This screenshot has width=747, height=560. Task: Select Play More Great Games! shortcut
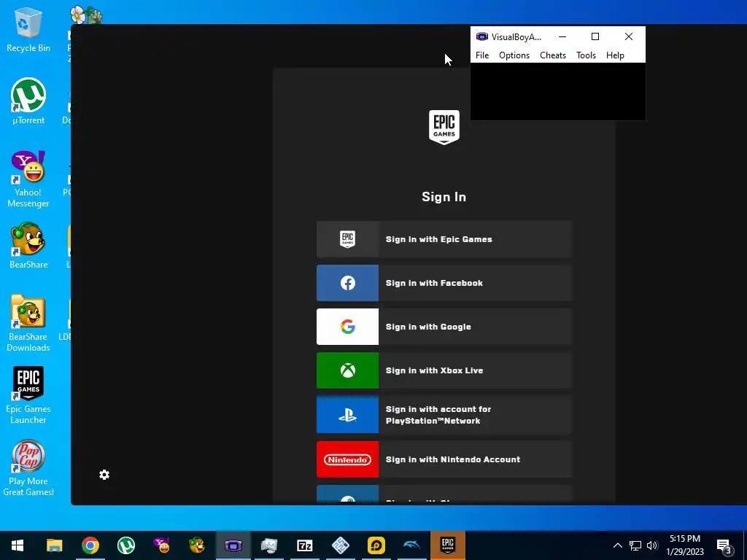[x=28, y=468]
